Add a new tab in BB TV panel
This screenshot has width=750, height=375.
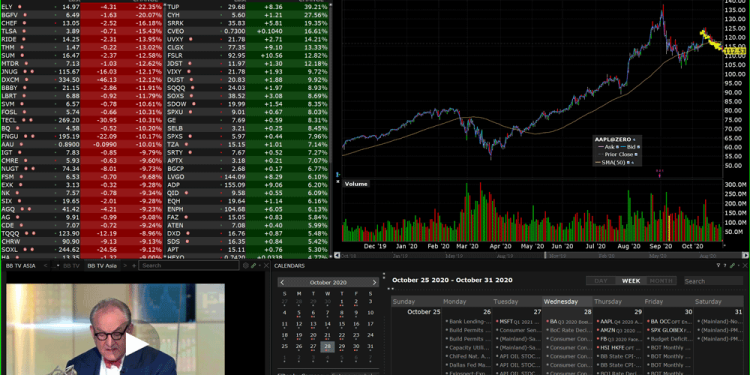tap(133, 265)
